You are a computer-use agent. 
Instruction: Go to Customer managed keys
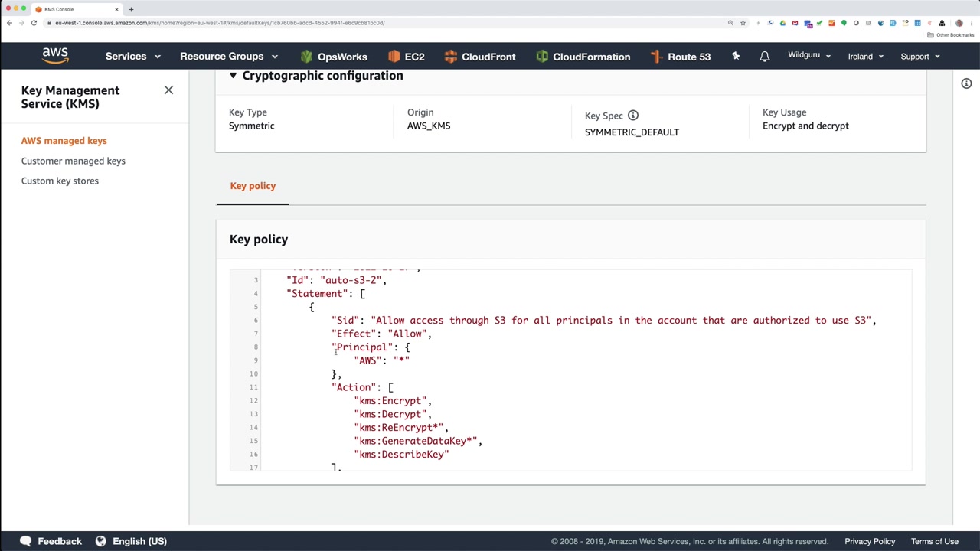(73, 161)
